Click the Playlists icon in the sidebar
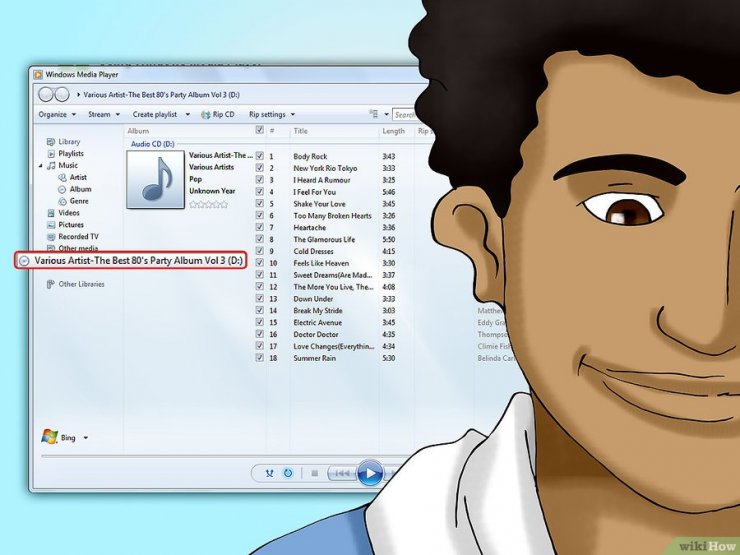Image resolution: width=740 pixels, height=555 pixels. pyautogui.click(x=51, y=154)
